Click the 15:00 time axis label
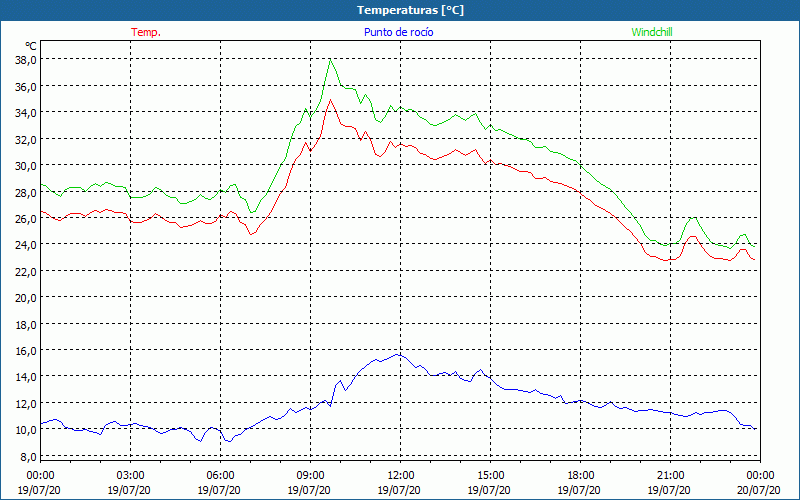The width and height of the screenshot is (800, 500). [490, 476]
